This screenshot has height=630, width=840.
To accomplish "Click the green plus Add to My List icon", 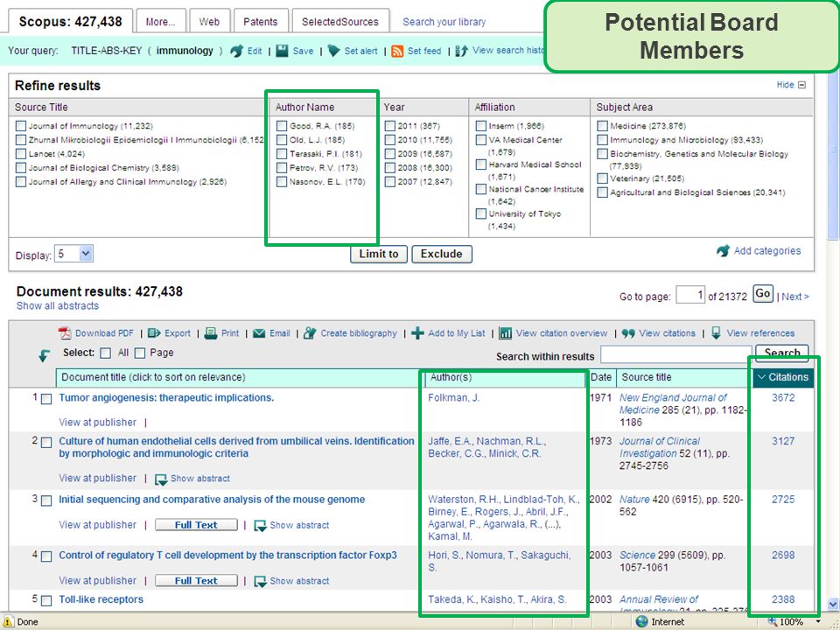I will (417, 333).
